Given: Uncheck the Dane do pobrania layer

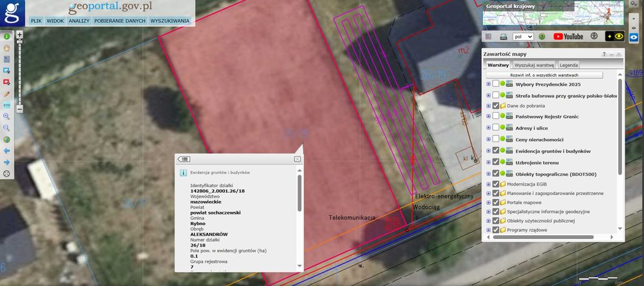Looking at the screenshot, I should 496,106.
